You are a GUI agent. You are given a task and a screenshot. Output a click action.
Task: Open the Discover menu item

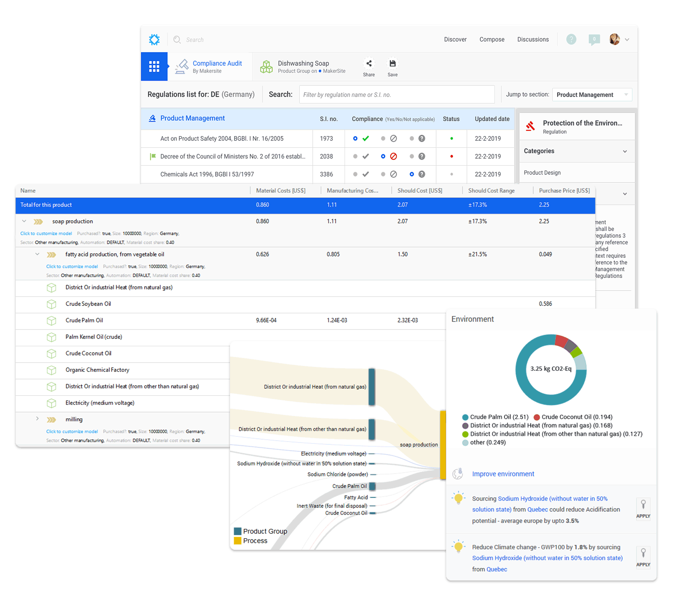coord(455,40)
